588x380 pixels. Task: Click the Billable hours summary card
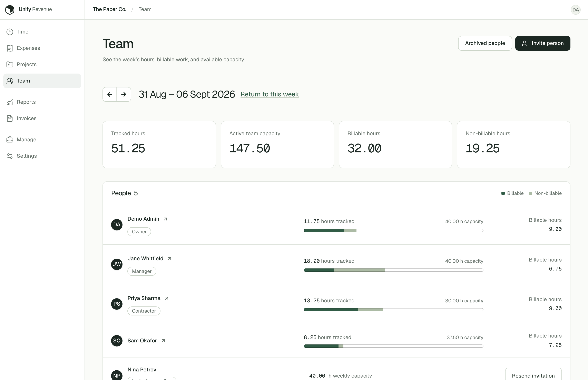click(x=395, y=145)
